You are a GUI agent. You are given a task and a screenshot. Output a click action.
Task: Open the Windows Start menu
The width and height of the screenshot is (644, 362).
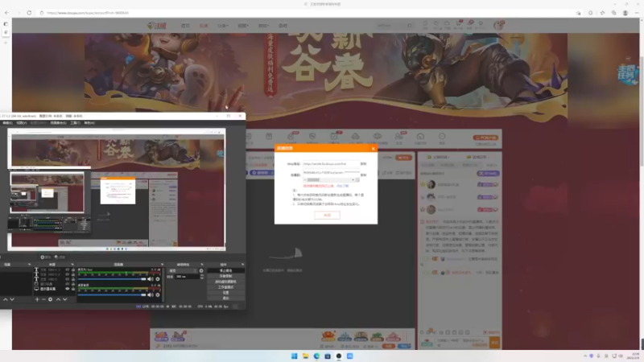295,356
